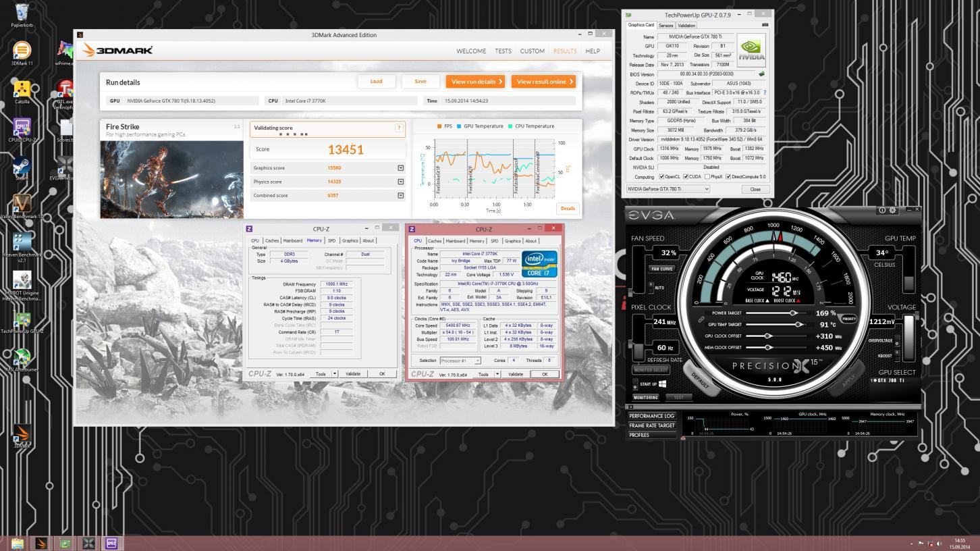This screenshot has width=980, height=551.
Task: Open Tools dropdown arrow in CPU-Z Memory window
Action: click(335, 373)
